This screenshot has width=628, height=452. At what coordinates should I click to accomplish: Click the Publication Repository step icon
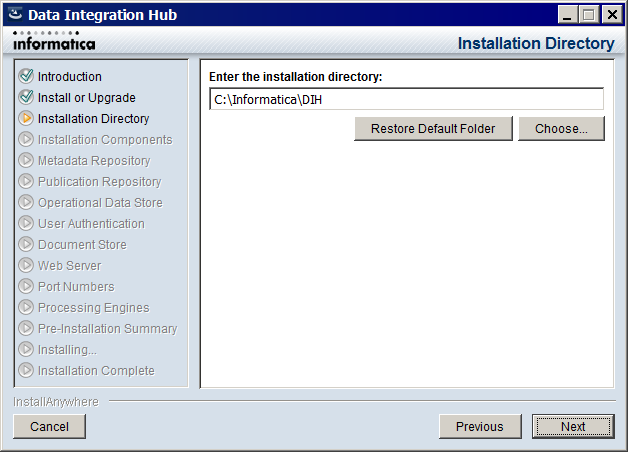tap(26, 181)
